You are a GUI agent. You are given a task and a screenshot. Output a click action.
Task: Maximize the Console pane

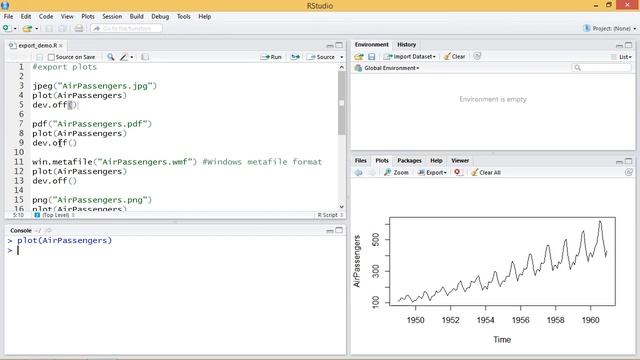coord(339,231)
